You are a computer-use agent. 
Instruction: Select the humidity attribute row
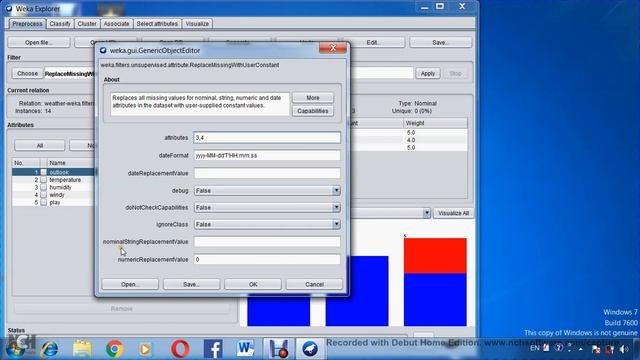tap(54, 187)
